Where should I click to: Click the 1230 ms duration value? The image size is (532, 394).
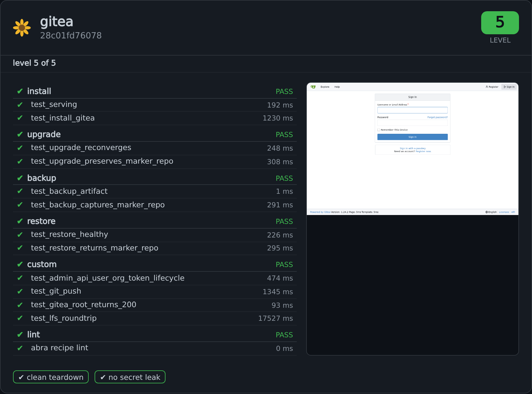pos(278,118)
